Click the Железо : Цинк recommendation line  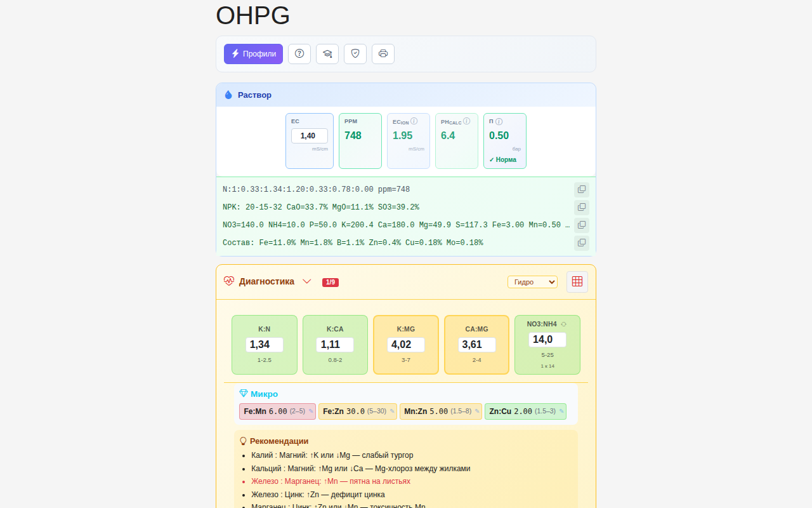[x=318, y=495]
